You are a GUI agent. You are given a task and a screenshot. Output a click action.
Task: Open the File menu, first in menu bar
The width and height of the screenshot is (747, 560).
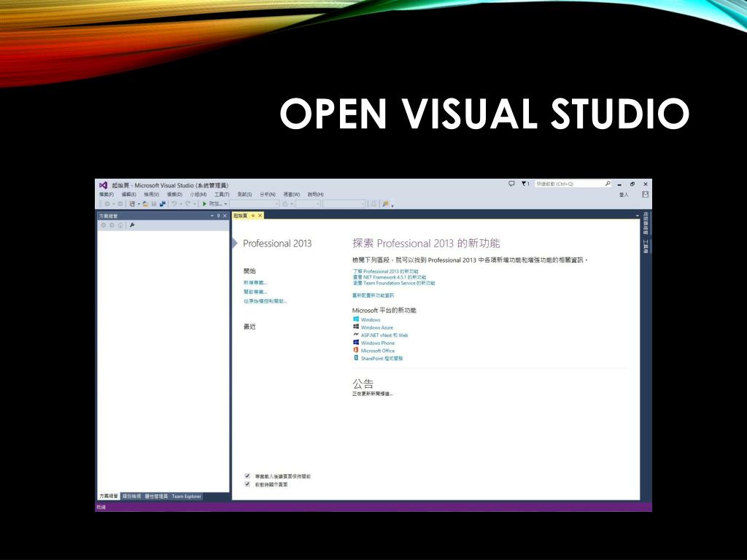click(107, 194)
